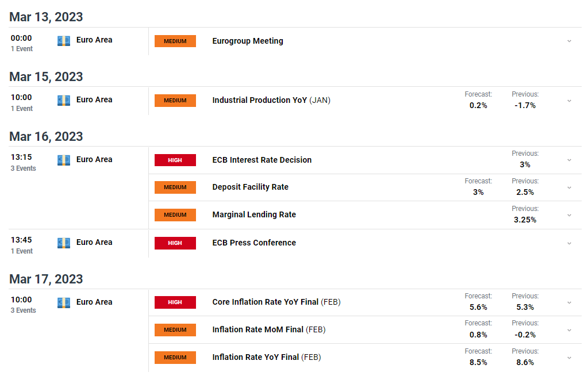Click HIGH badge beside Core Inflation Rate
Viewport: 588px width, 376px height.
pyautogui.click(x=175, y=302)
